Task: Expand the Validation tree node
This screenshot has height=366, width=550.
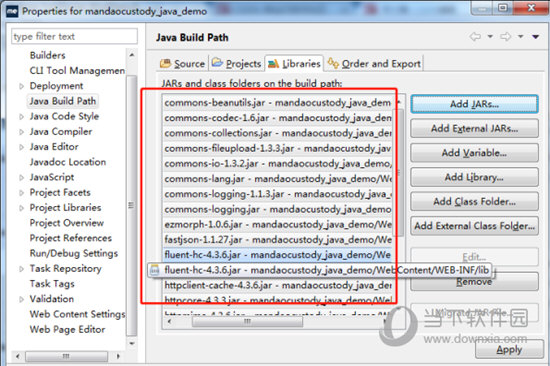Action: 21,299
